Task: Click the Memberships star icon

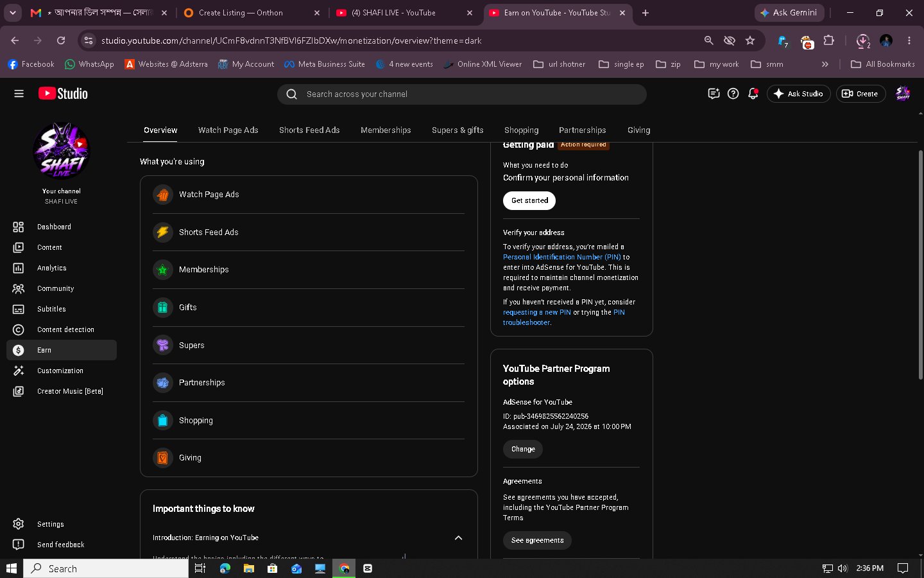Action: pyautogui.click(x=163, y=270)
